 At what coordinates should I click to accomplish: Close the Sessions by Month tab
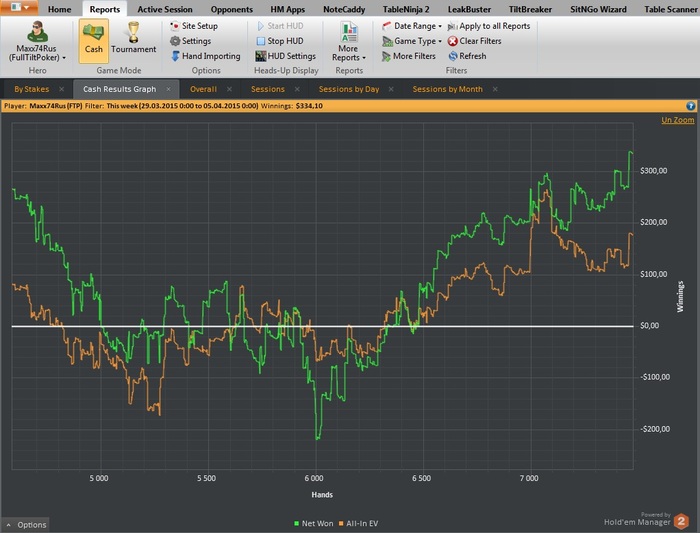pos(495,89)
